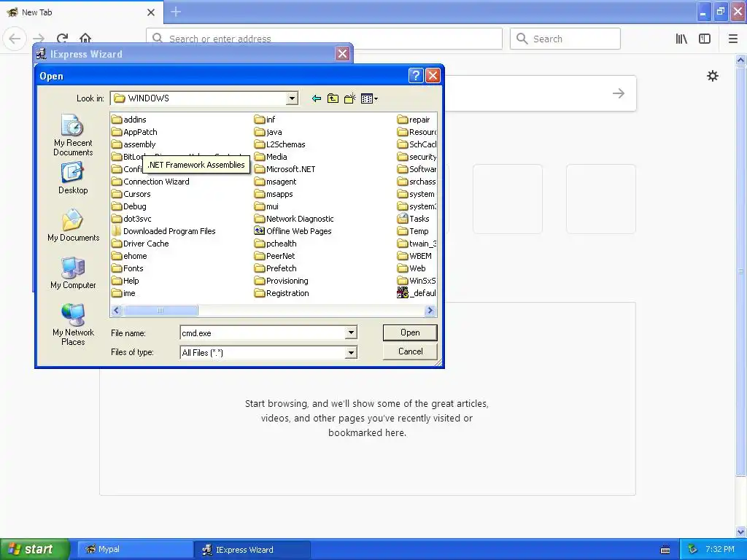Click the system tray network icon

click(x=693, y=549)
